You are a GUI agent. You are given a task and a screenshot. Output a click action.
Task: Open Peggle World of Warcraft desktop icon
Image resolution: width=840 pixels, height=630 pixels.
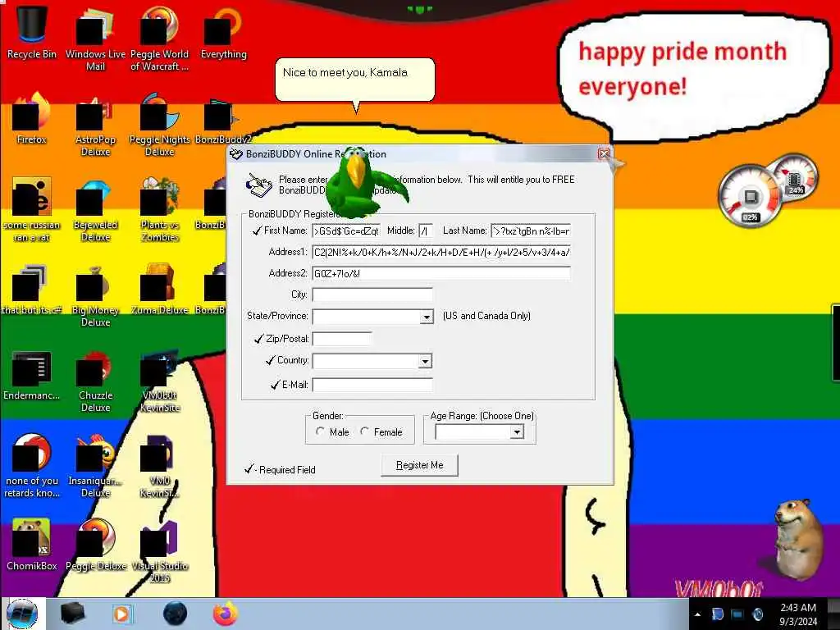tap(159, 39)
